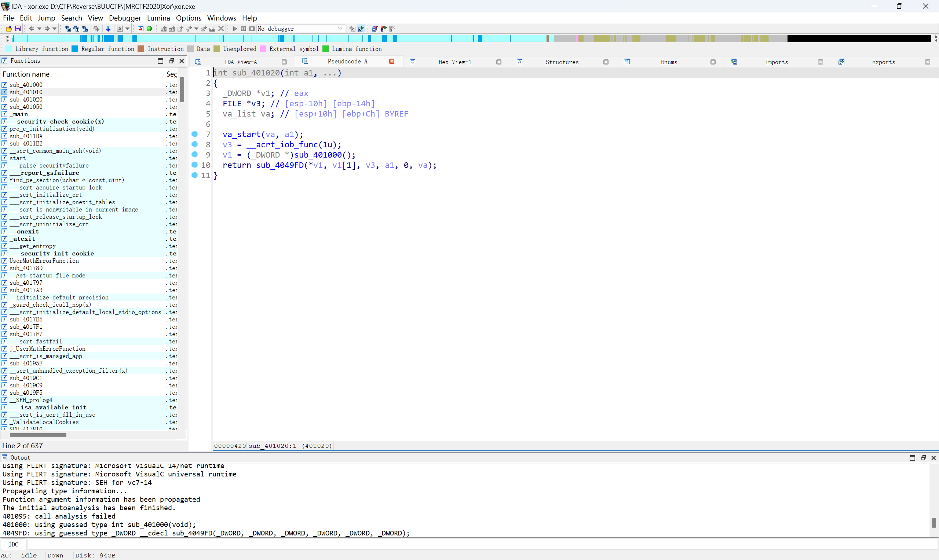Click the save database floppy icon
The height and width of the screenshot is (560, 939).
point(18,29)
